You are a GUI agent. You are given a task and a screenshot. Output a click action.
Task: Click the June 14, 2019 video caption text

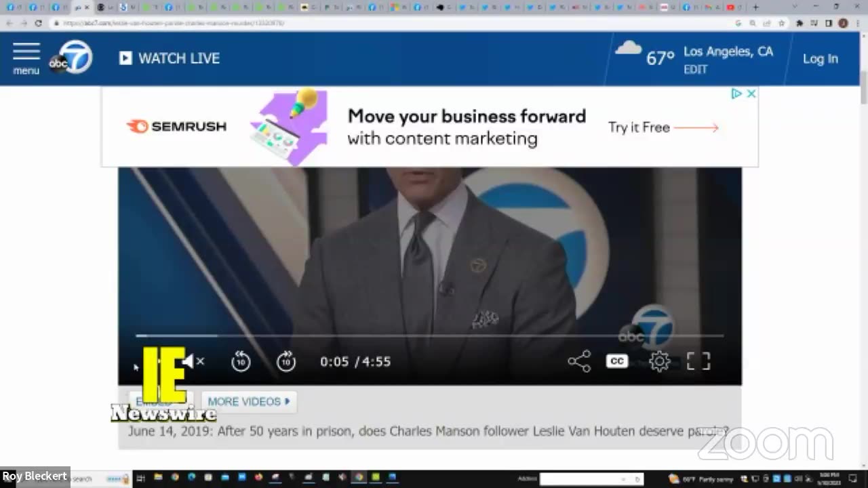pyautogui.click(x=429, y=431)
